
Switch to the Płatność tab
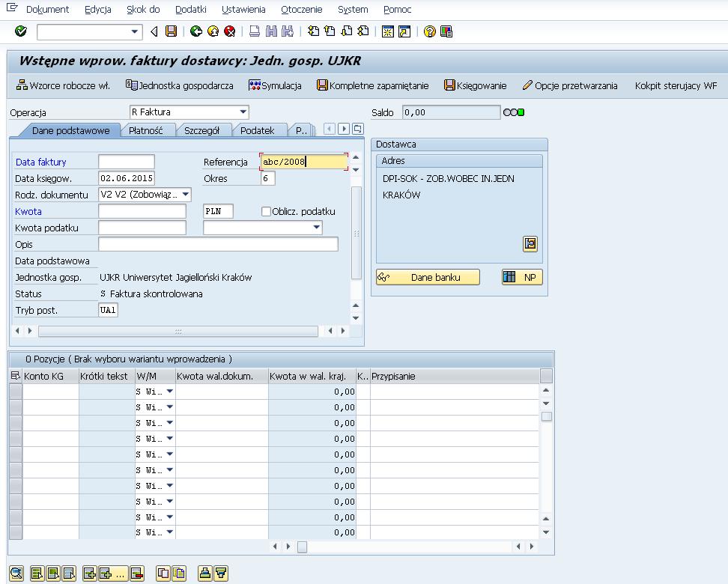[x=146, y=130]
